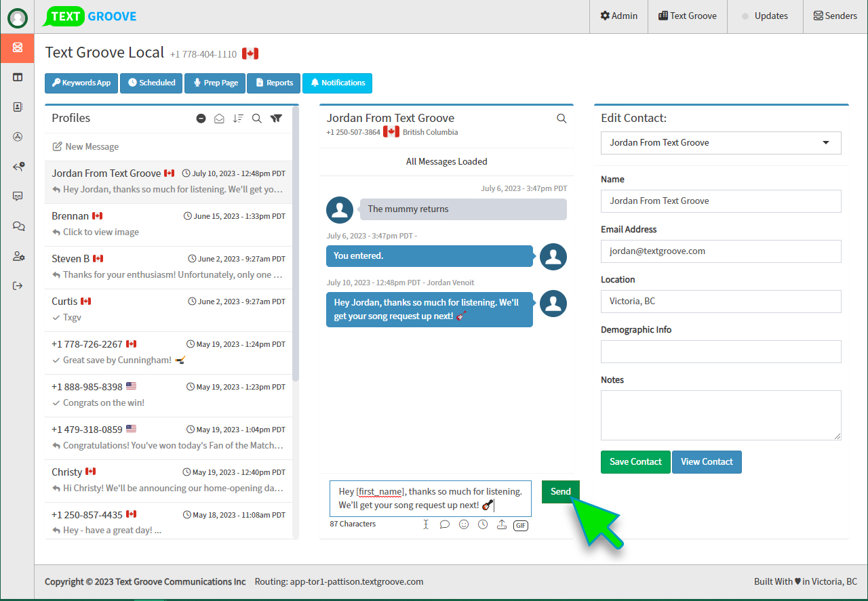The image size is (868, 601).
Task: Click the logout sidebar icon
Action: (18, 286)
